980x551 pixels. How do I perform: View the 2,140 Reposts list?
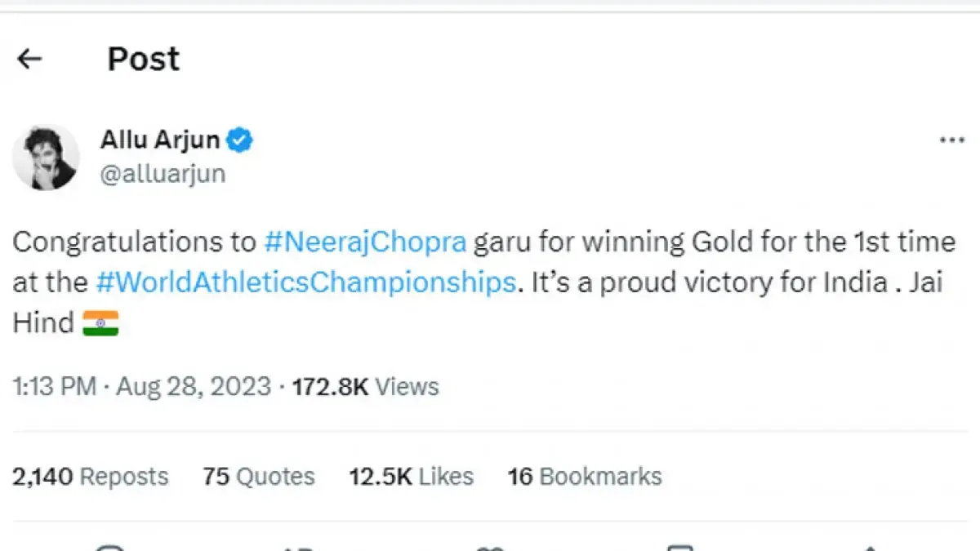point(90,476)
